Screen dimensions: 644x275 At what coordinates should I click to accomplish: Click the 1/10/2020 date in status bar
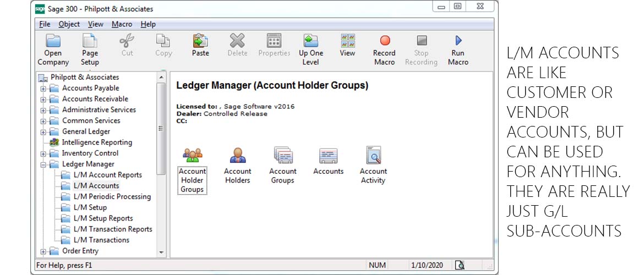coord(427,265)
